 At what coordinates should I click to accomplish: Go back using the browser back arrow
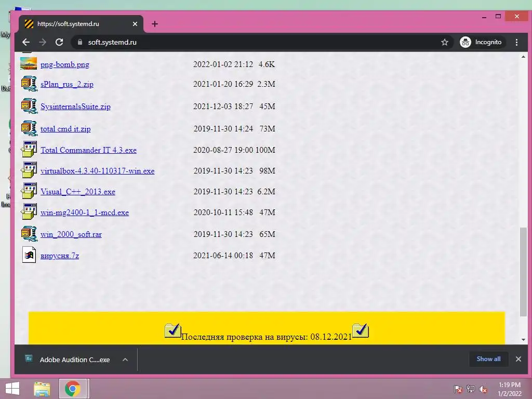tap(26, 42)
